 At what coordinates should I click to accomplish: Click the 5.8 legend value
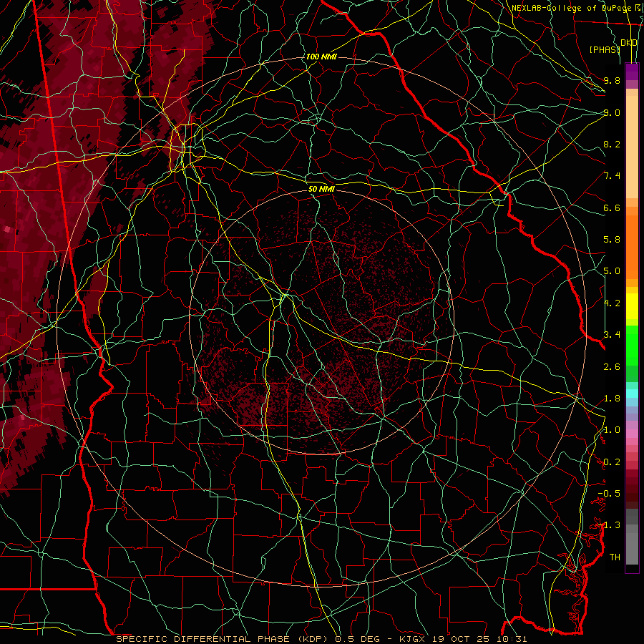612,240
